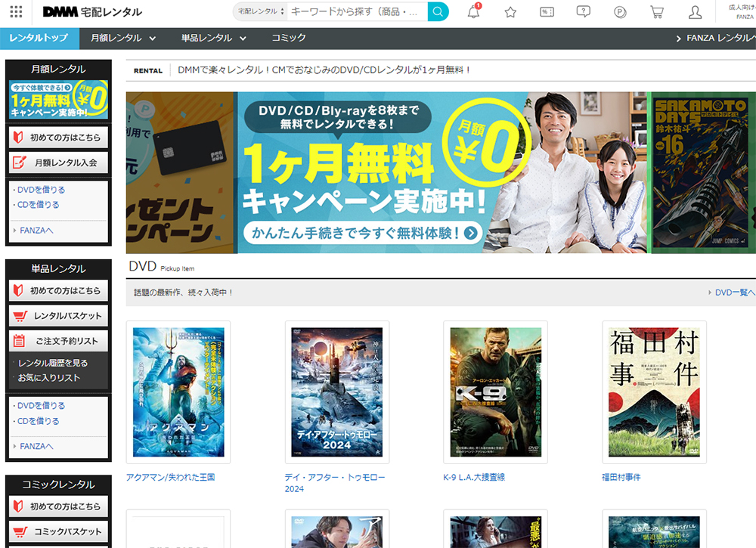This screenshot has height=548, width=756.
Task: Open the 福田村事件 DVD cover thumbnail
Action: [x=654, y=392]
